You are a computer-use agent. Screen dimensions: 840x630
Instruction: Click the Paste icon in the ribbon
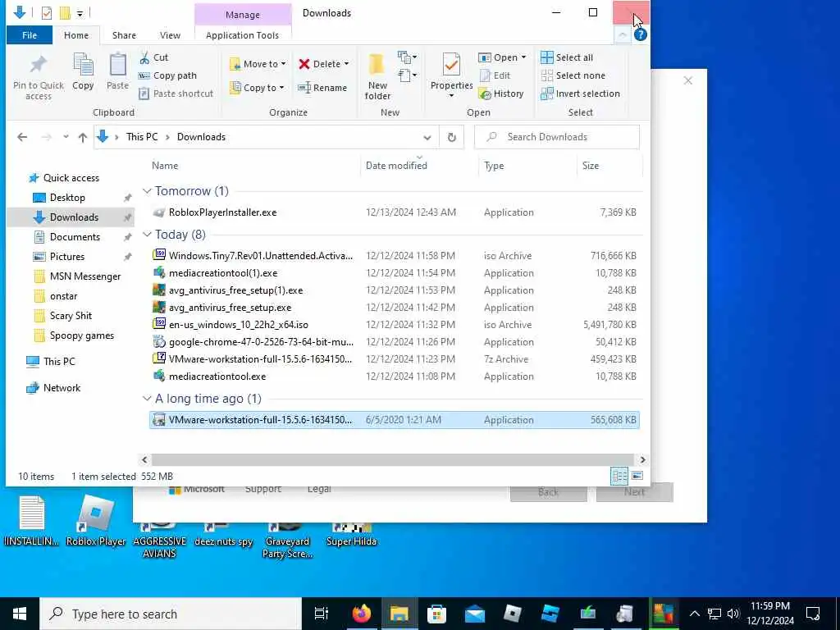pyautogui.click(x=117, y=72)
